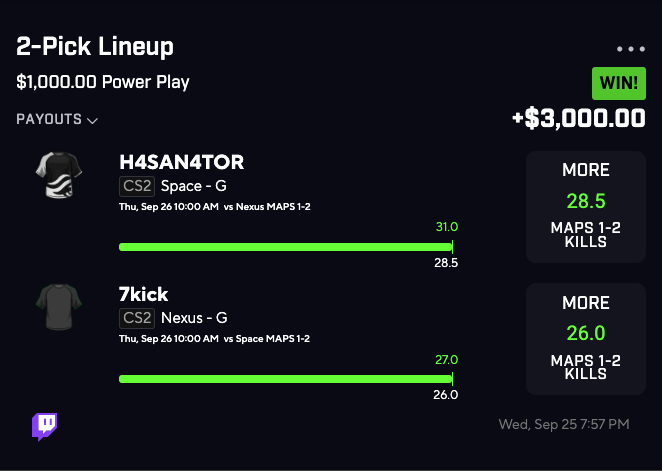The width and height of the screenshot is (662, 471).
Task: Click 7kick's match info vs Space
Action: (214, 338)
